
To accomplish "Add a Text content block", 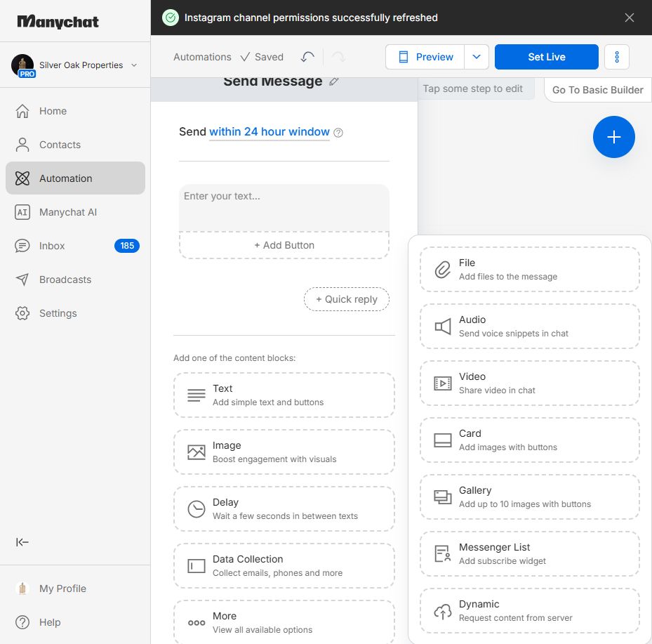I will [x=284, y=395].
